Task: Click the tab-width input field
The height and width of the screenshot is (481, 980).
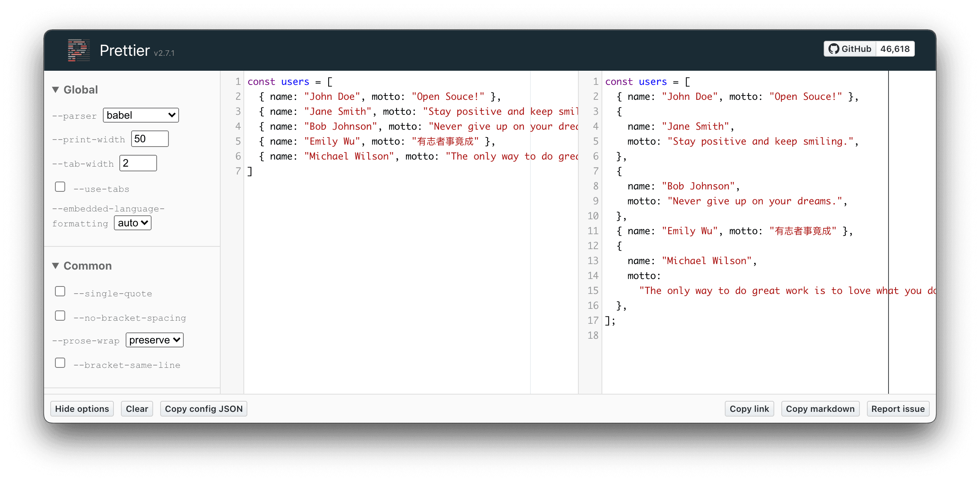Action: click(x=138, y=163)
